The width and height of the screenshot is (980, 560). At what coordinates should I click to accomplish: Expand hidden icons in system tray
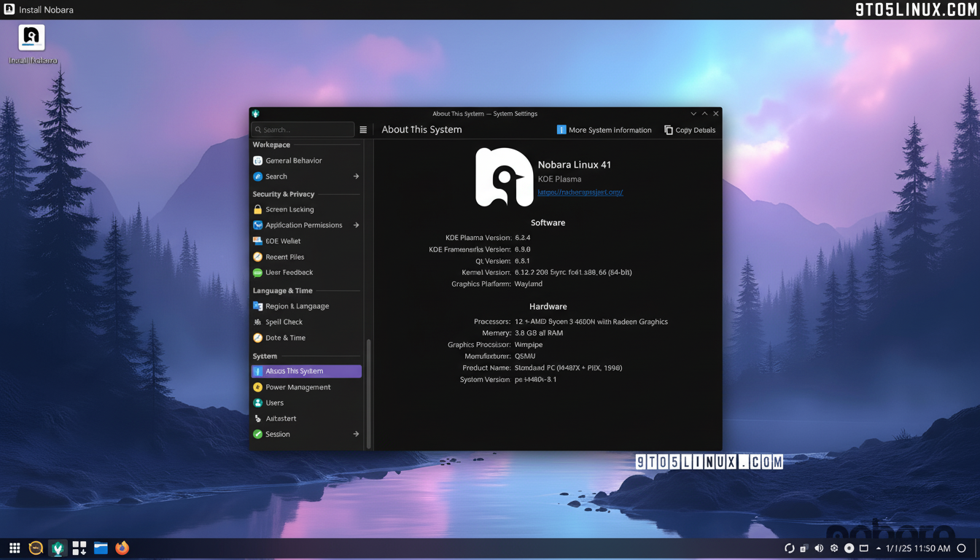(x=877, y=548)
